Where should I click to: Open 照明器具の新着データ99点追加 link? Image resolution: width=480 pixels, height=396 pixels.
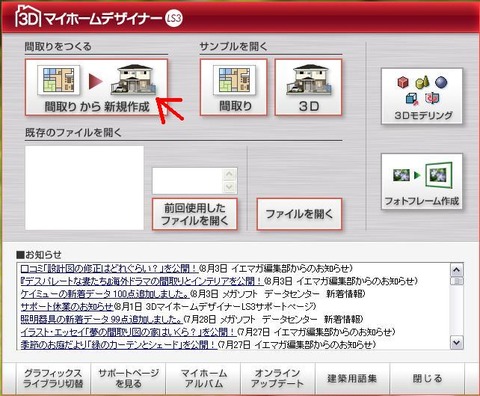(102, 319)
